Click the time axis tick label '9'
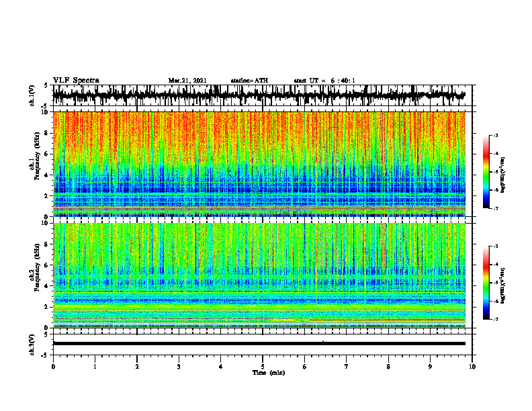The height and width of the screenshot is (411, 532). (430, 367)
